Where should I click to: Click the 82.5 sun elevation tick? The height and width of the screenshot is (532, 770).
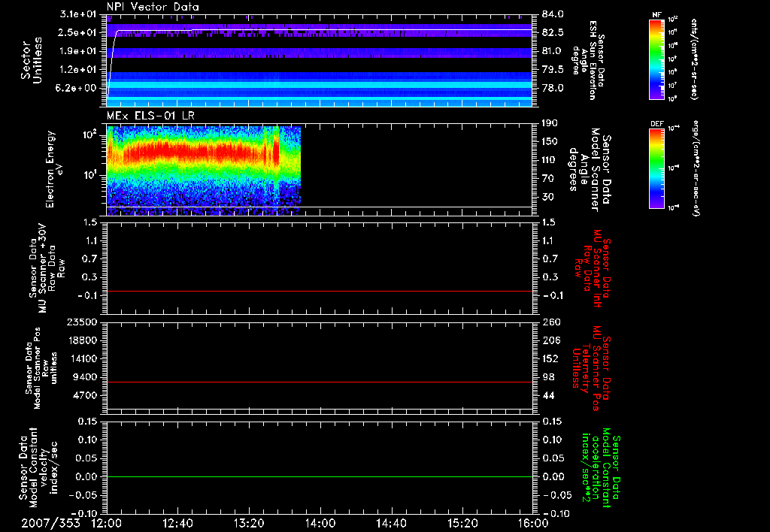pyautogui.click(x=553, y=32)
